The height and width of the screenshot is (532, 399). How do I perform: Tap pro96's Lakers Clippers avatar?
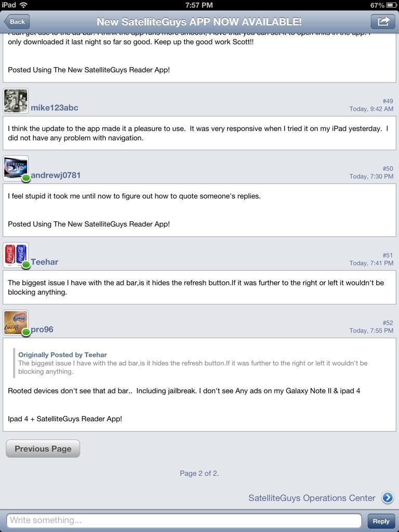(16, 322)
